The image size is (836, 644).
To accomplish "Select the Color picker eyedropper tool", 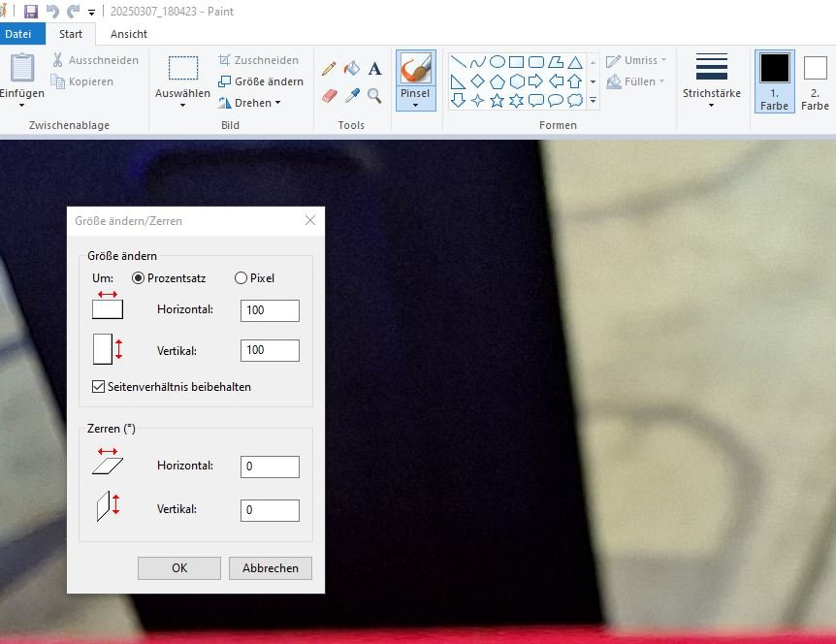I will click(x=352, y=96).
